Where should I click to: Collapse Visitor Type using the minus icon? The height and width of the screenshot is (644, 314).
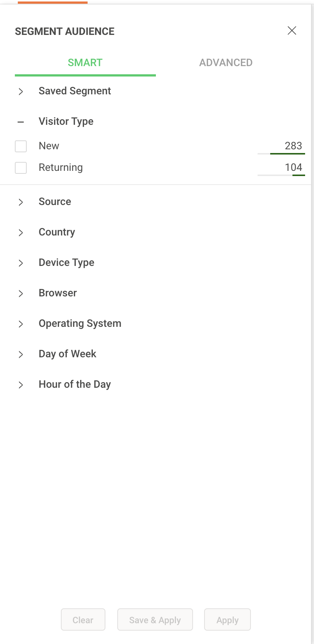21,122
